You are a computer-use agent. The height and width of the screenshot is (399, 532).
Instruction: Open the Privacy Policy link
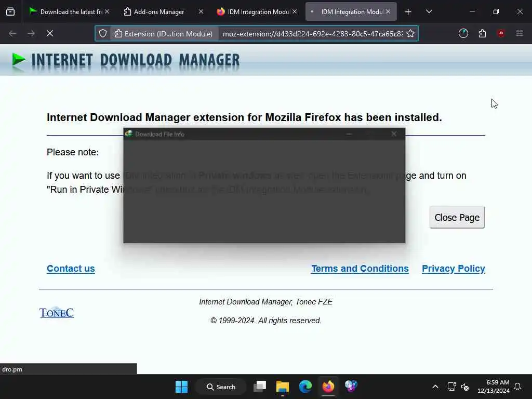[x=453, y=269]
